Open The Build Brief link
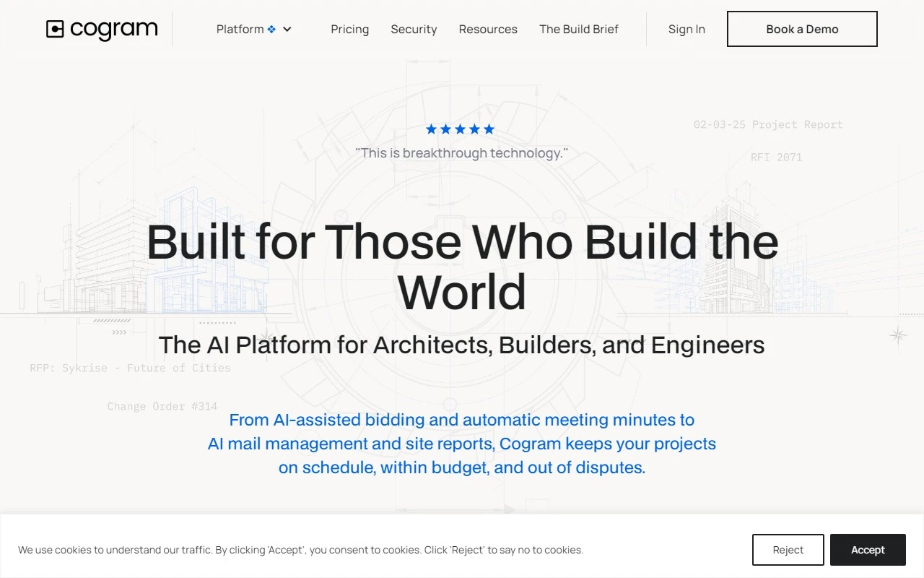Viewport: 924px width, 578px height. coord(579,29)
